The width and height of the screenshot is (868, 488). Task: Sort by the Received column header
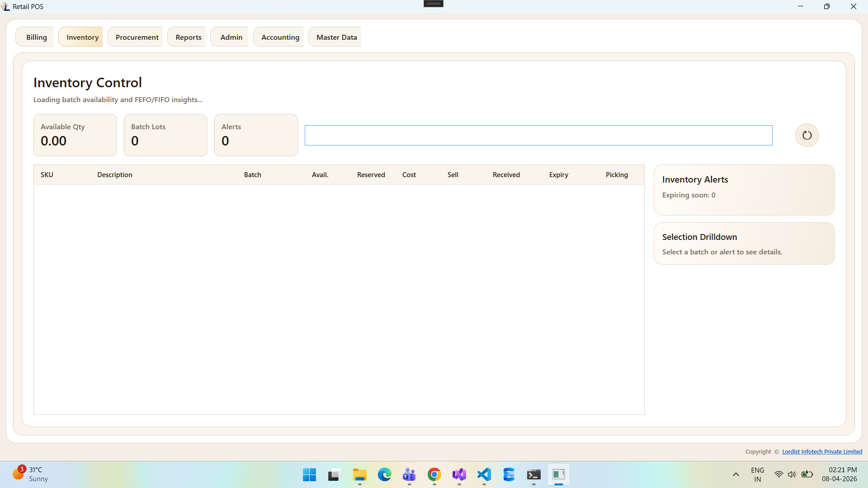(x=506, y=175)
